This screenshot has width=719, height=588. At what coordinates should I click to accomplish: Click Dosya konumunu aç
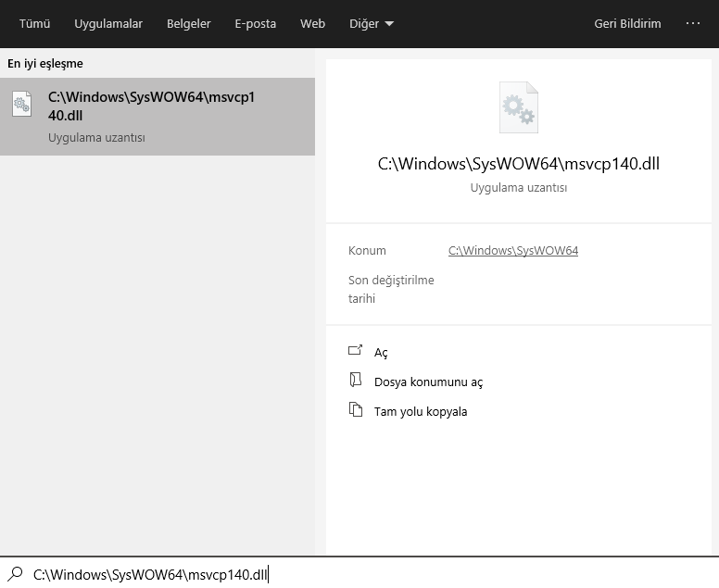point(428,382)
